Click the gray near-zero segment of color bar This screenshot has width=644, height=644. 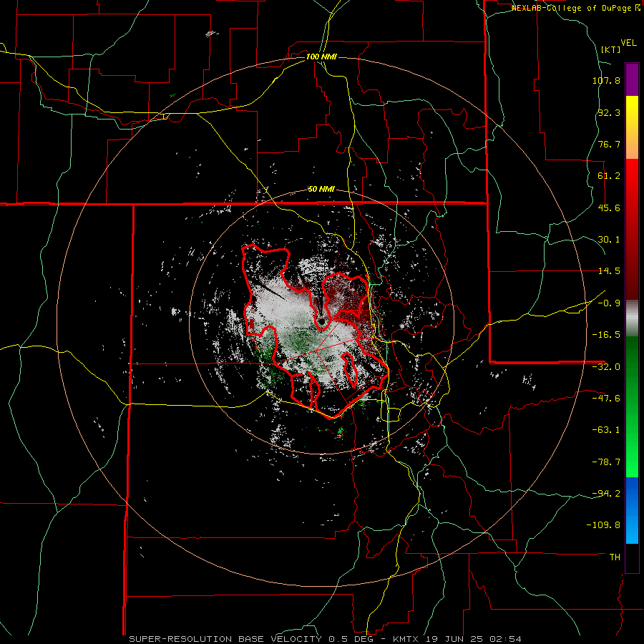[632, 318]
